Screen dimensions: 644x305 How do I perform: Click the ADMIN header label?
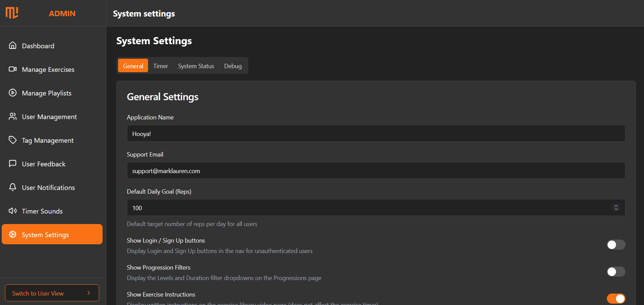point(62,13)
